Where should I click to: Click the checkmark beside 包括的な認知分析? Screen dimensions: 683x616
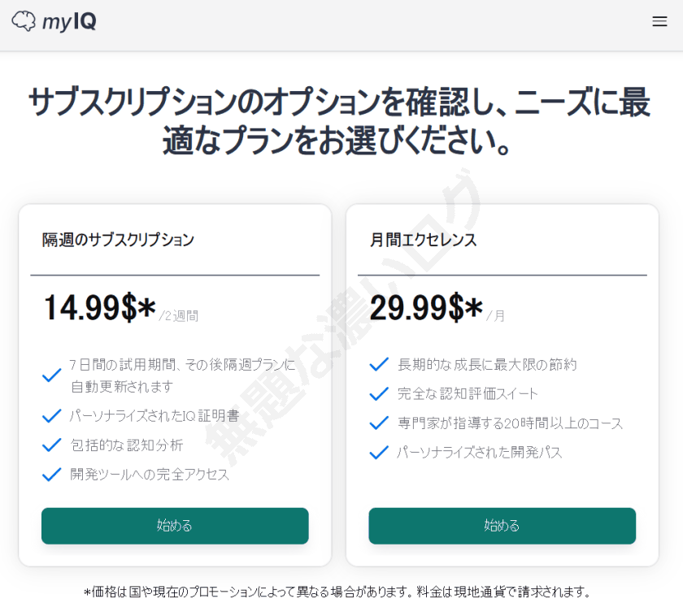[x=52, y=445]
